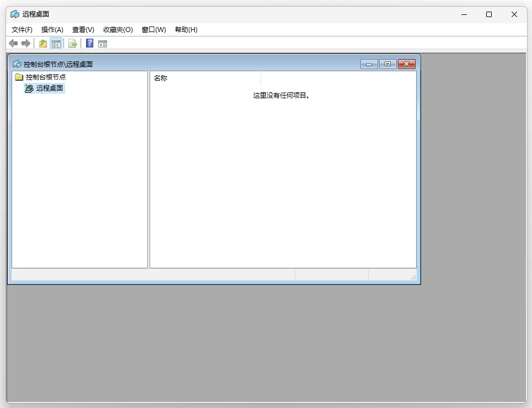Select the 控制台根节点 tree folder
This screenshot has width=532, height=408.
point(45,77)
